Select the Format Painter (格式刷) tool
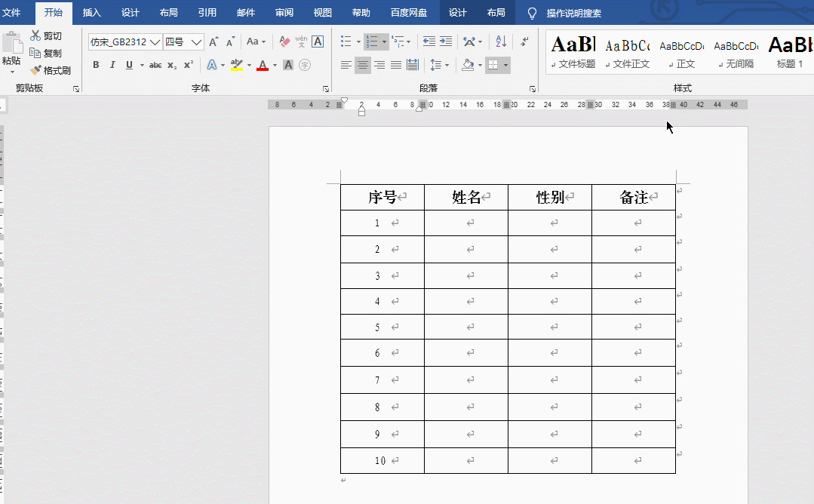Viewport: 814px width, 504px height. pyautogui.click(x=51, y=70)
